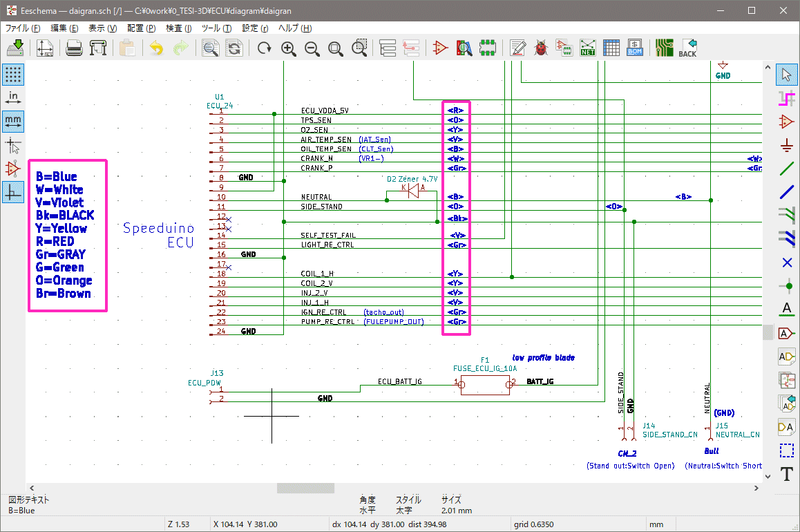Click the FUSE_ECU_IG_10A fuse symbol
Image resolution: width=800 pixels, height=532 pixels.
coord(485,385)
